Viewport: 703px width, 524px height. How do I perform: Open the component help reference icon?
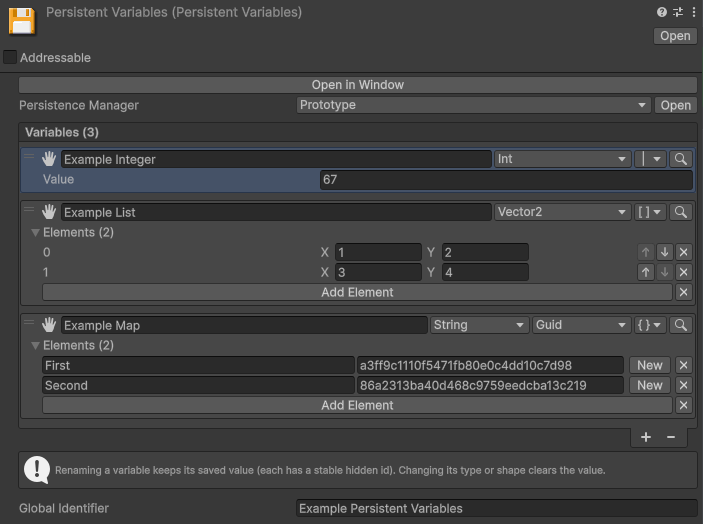662,12
